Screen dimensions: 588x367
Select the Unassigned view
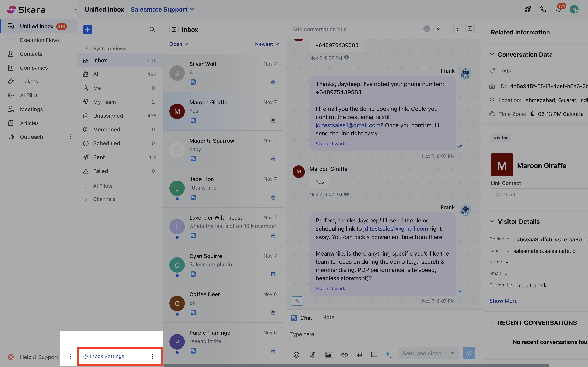[108, 116]
